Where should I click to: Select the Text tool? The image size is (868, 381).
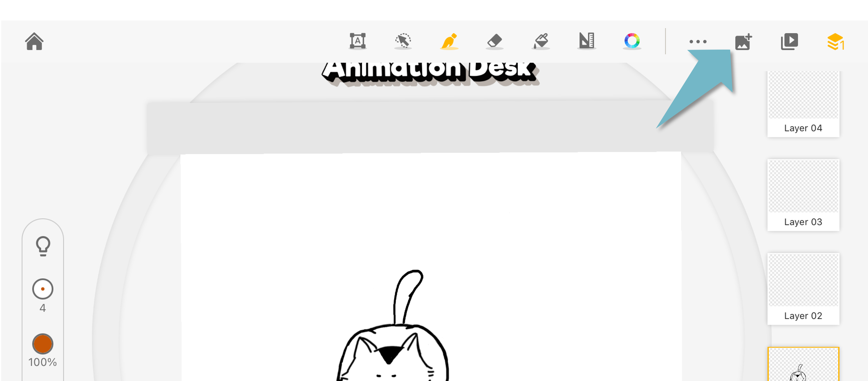coord(358,41)
